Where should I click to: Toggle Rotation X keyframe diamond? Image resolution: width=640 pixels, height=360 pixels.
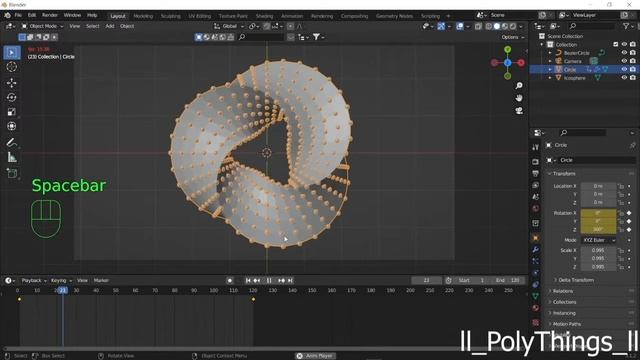629,213
